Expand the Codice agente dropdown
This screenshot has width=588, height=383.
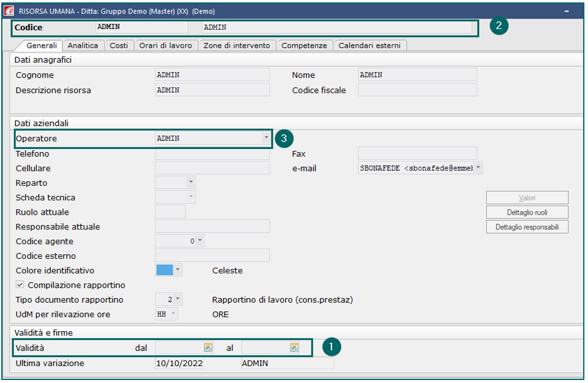pyautogui.click(x=200, y=241)
